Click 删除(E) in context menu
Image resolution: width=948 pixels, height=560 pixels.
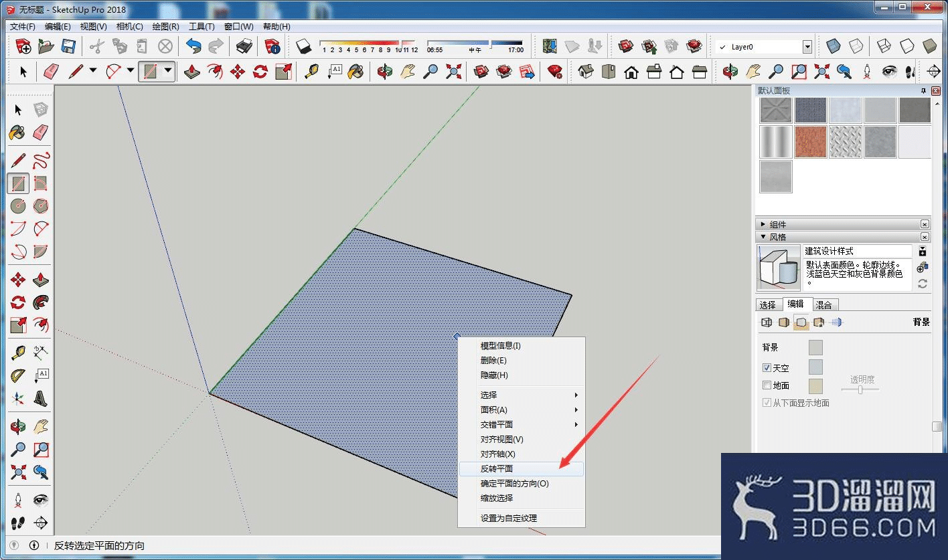pos(522,361)
